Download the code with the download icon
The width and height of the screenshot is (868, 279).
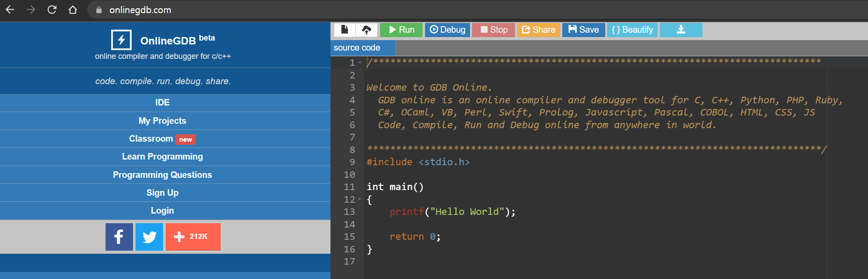click(681, 30)
